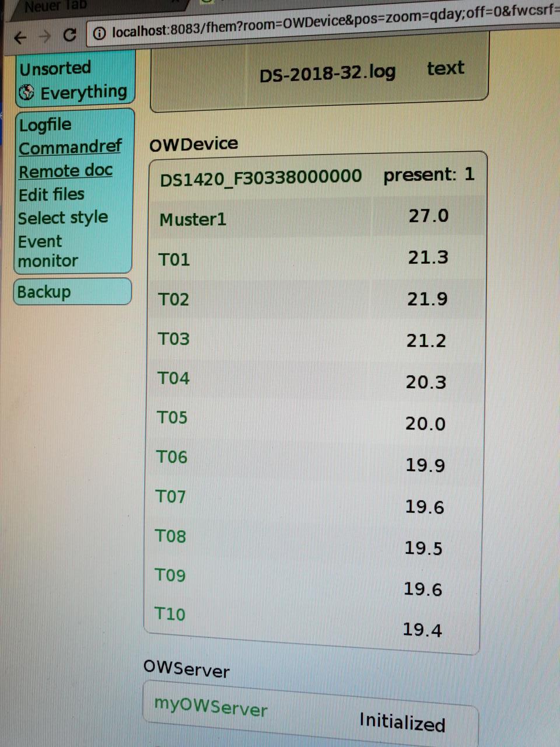Click T10 temperature 19.4
Viewport: 560px width, 747px height.
422,630
